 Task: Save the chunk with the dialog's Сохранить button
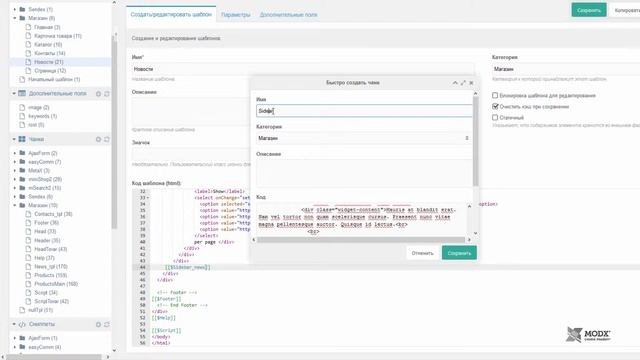coord(459,253)
